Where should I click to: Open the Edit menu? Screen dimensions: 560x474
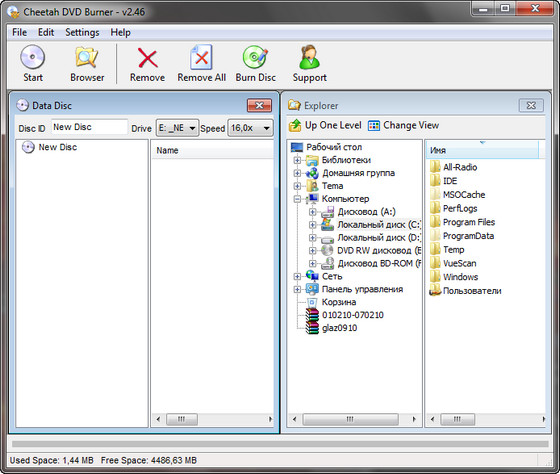[46, 32]
